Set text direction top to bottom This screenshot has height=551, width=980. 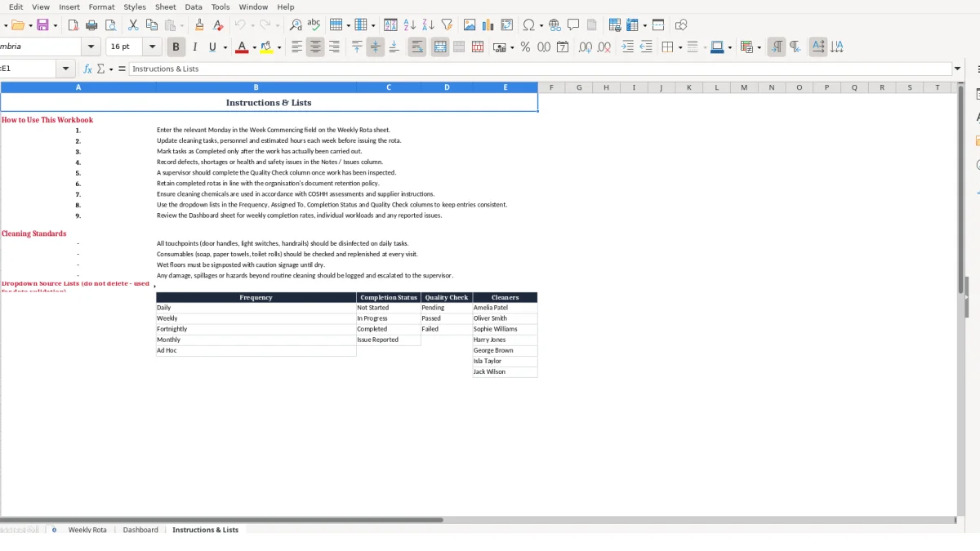click(x=837, y=47)
